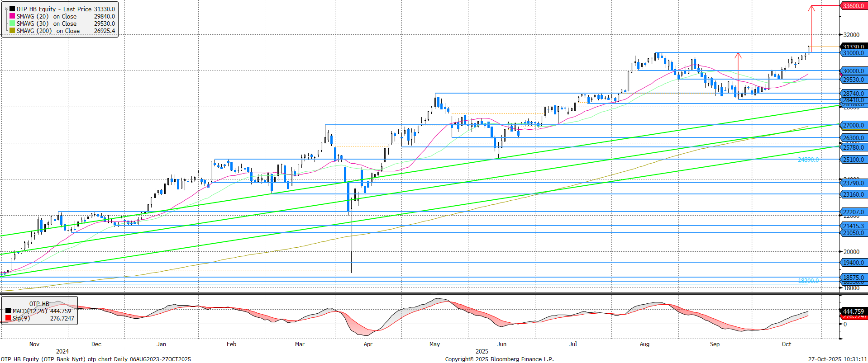
Task: Click the 444.759 MACD value axis tag
Action: (853, 311)
